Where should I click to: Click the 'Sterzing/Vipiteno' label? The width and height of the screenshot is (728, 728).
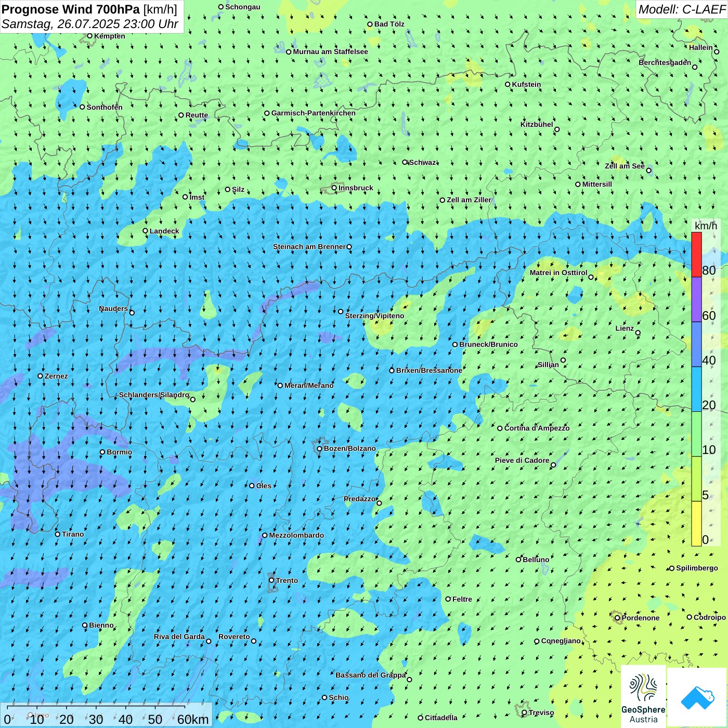[374, 316]
